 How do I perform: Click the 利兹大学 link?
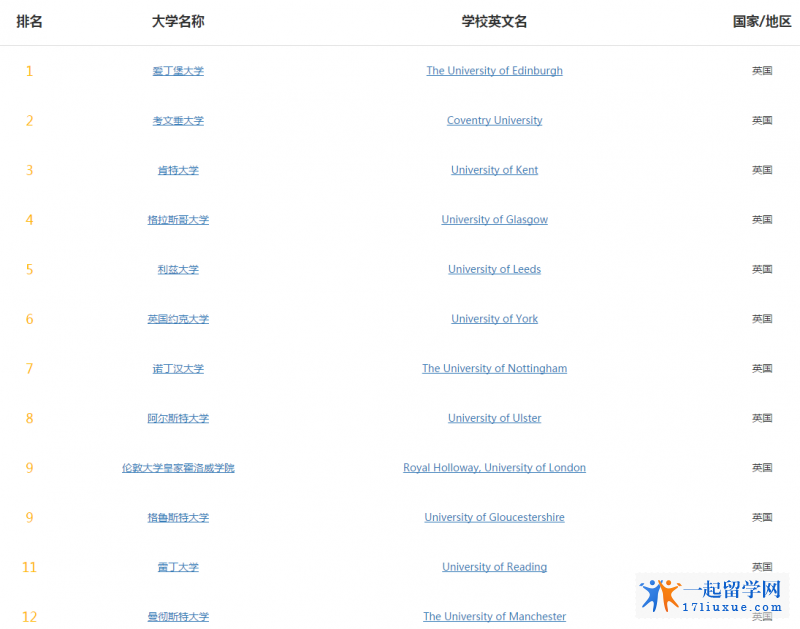click(x=178, y=269)
